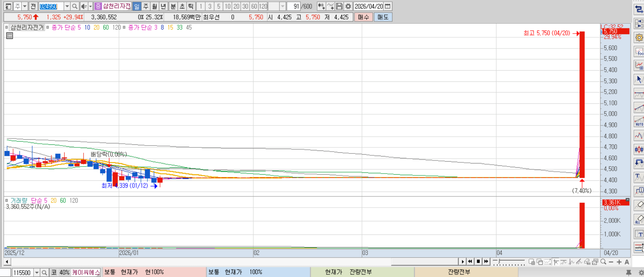Click the left scroll arrow below the chart
This screenshot has width=644, height=277.
[x=7, y=262]
